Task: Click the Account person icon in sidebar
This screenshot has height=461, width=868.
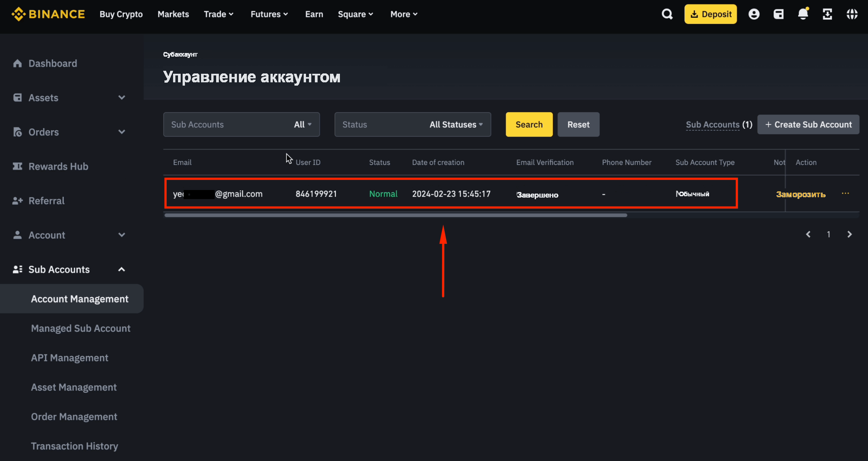Action: (x=17, y=235)
